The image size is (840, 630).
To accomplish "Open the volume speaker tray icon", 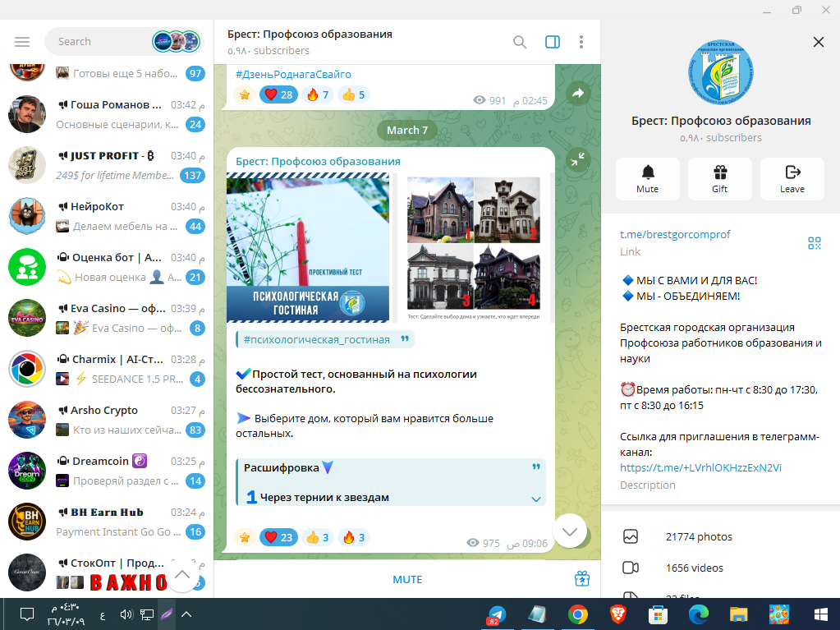I will pyautogui.click(x=126, y=614).
